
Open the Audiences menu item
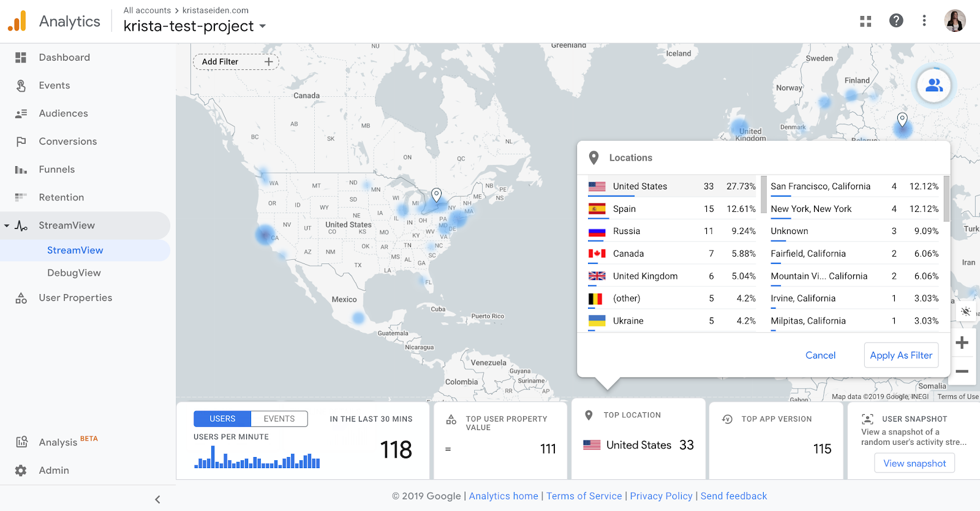64,113
